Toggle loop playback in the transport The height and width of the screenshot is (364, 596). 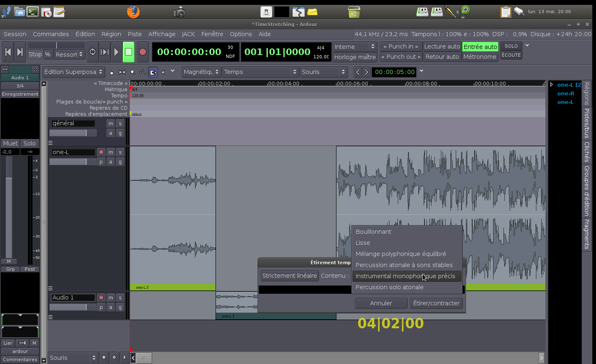pyautogui.click(x=93, y=52)
